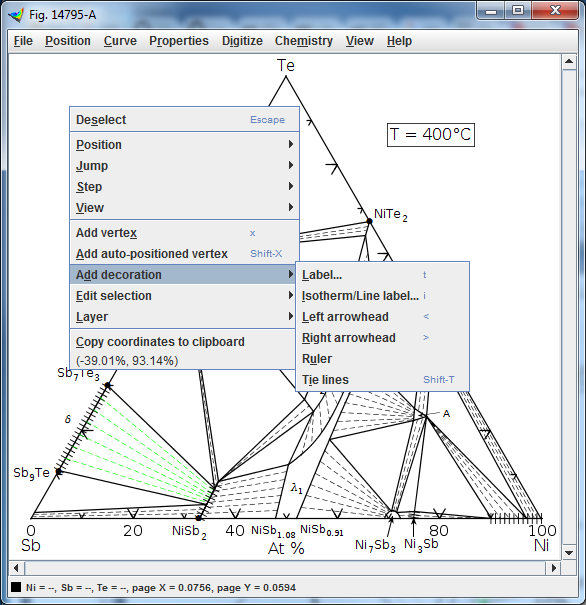The width and height of the screenshot is (586, 605).
Task: Choose Isotherm/Line label... option
Action: tap(382, 296)
